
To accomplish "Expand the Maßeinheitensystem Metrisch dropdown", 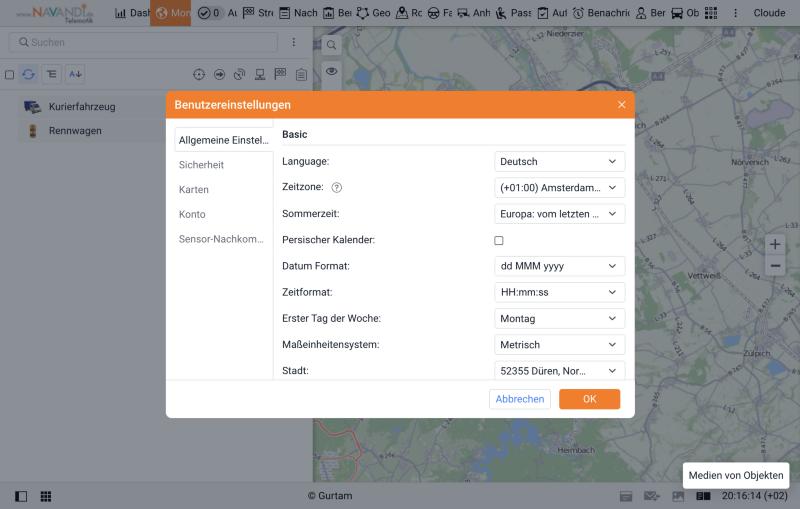I will (559, 345).
